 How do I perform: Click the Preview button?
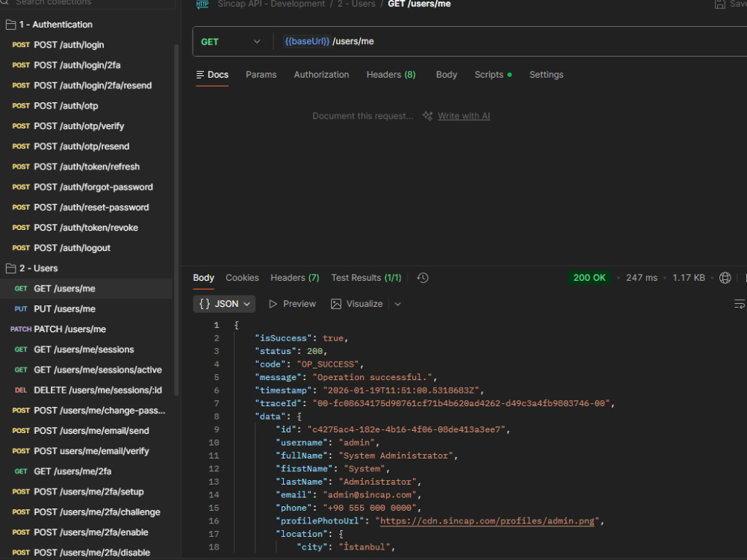(x=292, y=304)
